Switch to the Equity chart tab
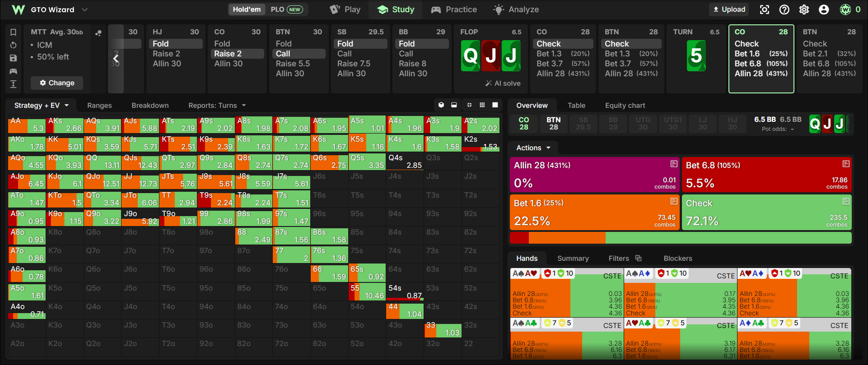Viewport: 868px width, 365px height. [625, 106]
